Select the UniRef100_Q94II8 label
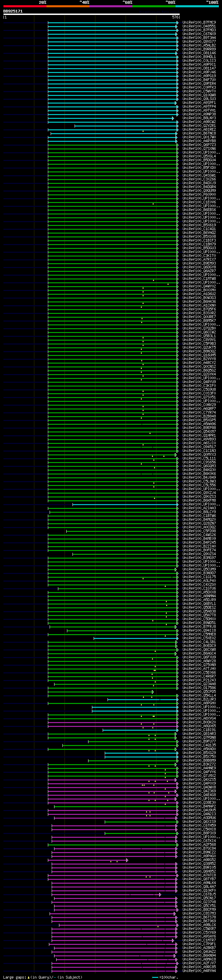 point(199,631)
